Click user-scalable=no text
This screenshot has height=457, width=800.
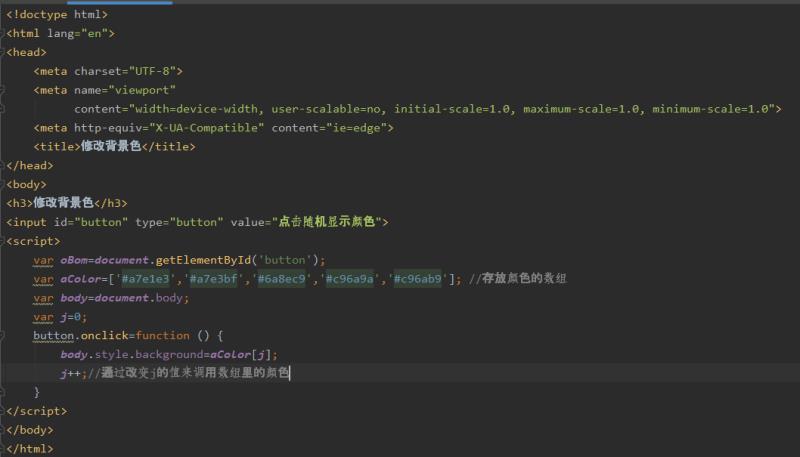click(326, 109)
